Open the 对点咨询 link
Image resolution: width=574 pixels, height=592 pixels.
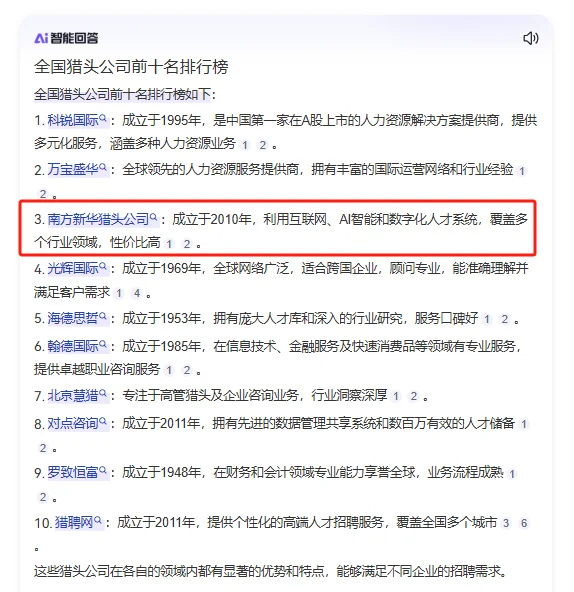coord(73,424)
